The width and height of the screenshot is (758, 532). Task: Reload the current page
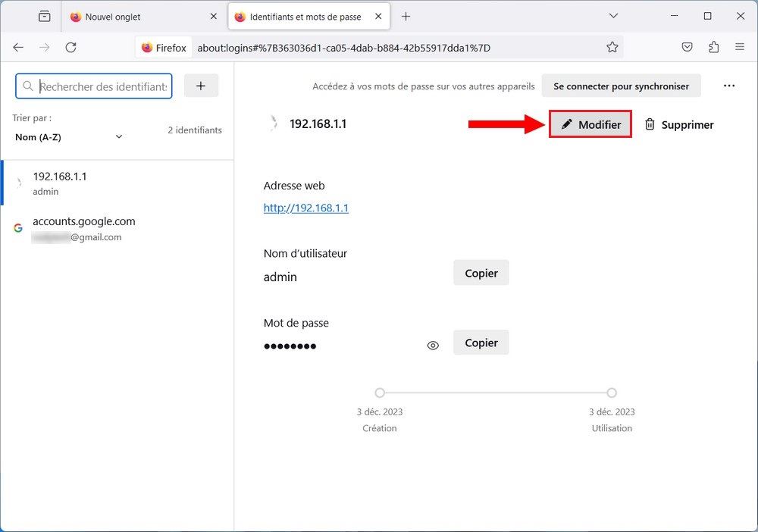70,47
